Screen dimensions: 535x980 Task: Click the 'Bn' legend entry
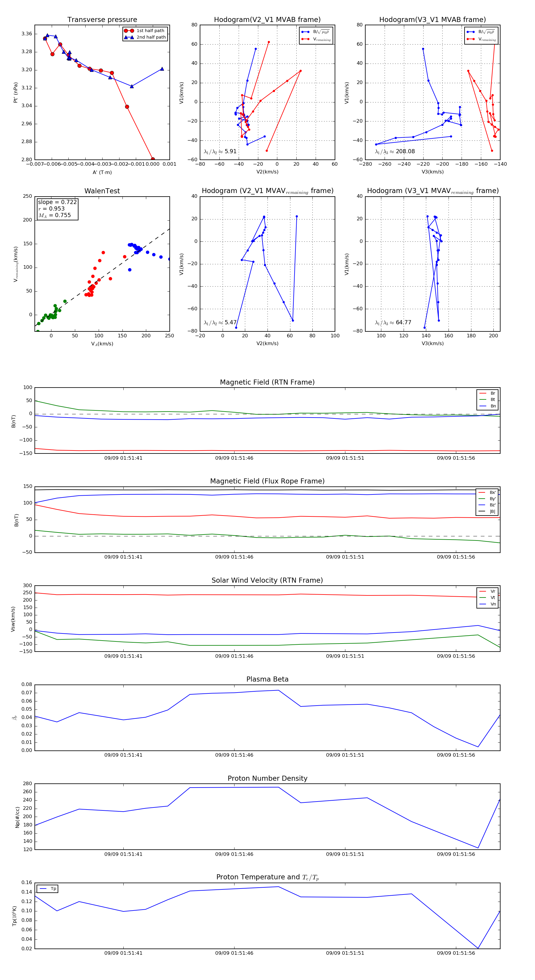tap(488, 406)
